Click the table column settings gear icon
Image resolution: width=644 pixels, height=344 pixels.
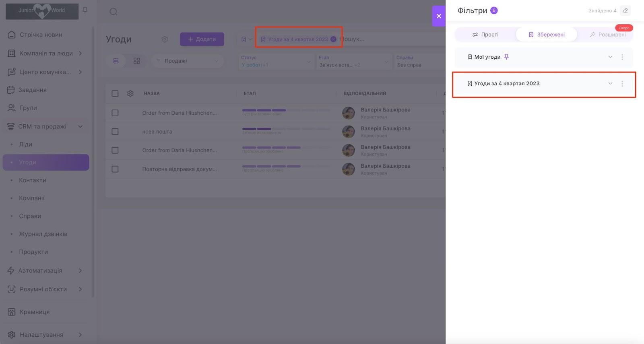[130, 93]
